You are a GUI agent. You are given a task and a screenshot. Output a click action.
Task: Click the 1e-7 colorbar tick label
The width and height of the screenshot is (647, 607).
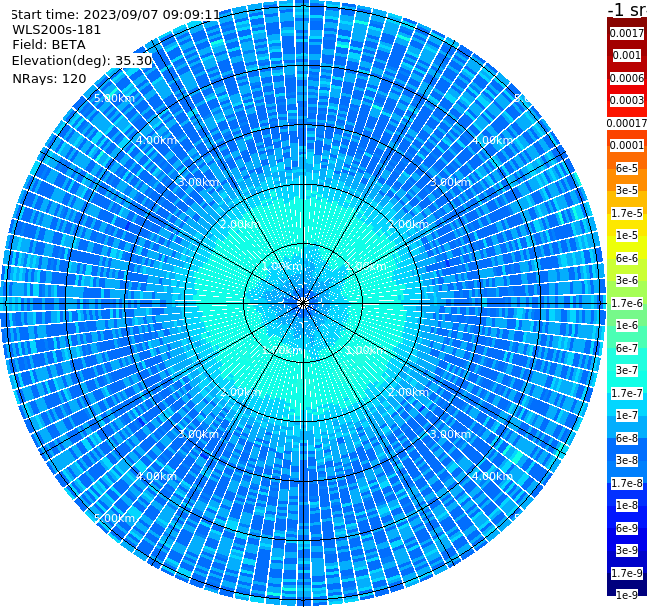coord(627,415)
